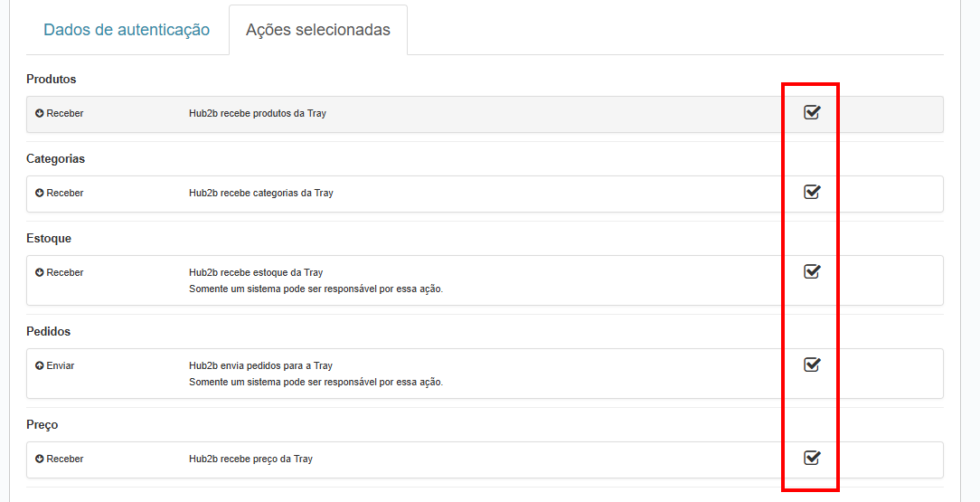The width and height of the screenshot is (980, 502).
Task: Toggle the Preço receive checkbox
Action: coord(812,458)
